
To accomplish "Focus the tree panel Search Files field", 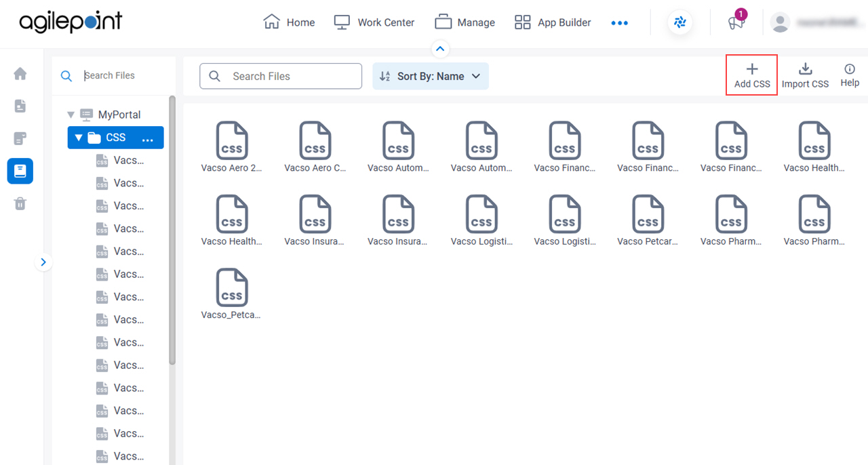I will 125,75.
